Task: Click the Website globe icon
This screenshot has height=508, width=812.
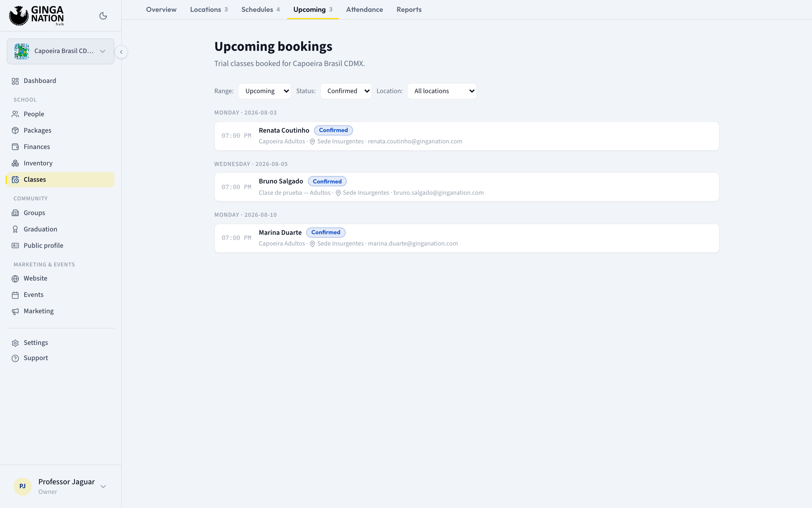Action: pos(15,279)
